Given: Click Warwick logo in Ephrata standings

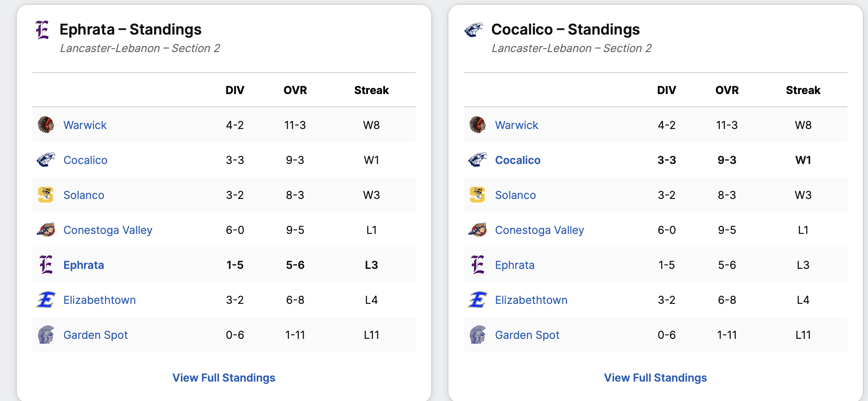Looking at the screenshot, I should pyautogui.click(x=46, y=125).
